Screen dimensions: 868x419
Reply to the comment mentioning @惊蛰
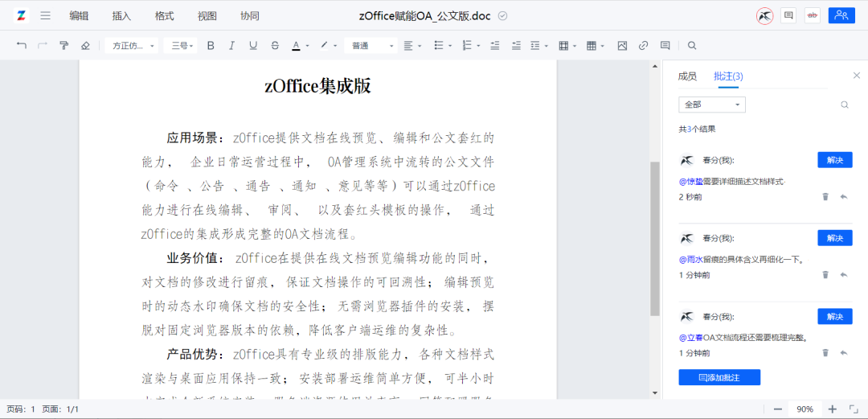tap(844, 197)
